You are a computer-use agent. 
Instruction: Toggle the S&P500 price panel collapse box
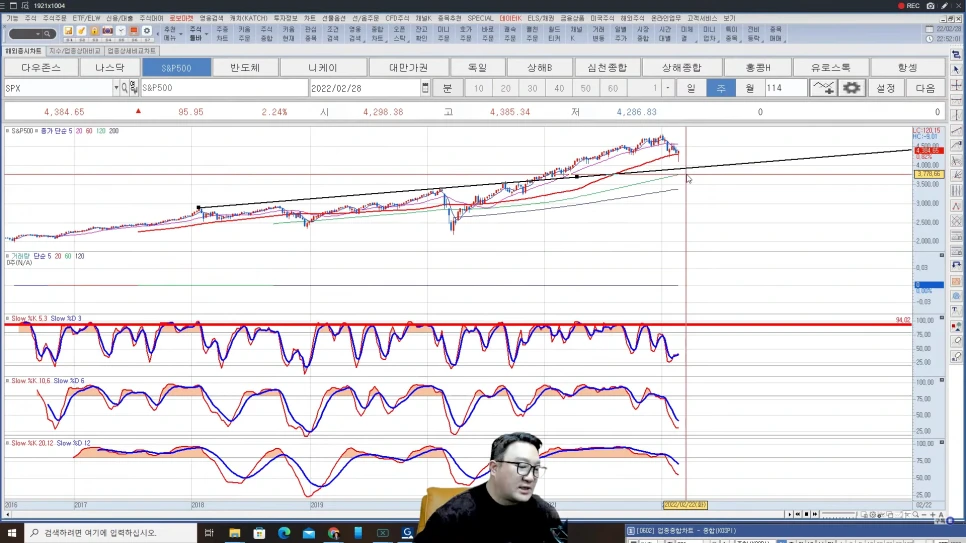click(7, 131)
